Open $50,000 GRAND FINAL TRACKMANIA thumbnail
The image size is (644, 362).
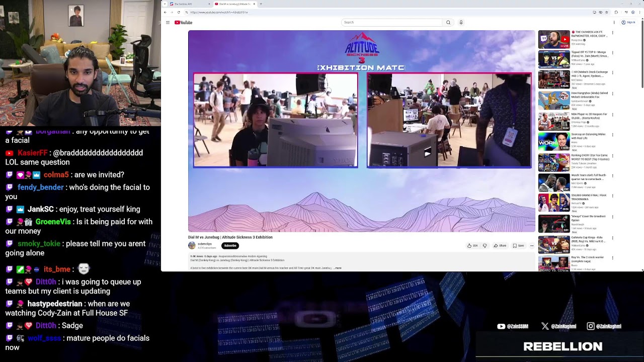click(x=554, y=204)
